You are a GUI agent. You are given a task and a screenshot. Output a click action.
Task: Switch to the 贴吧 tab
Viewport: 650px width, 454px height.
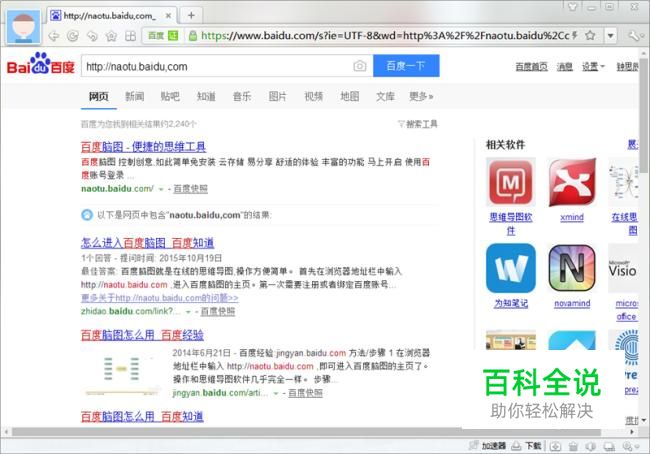170,97
